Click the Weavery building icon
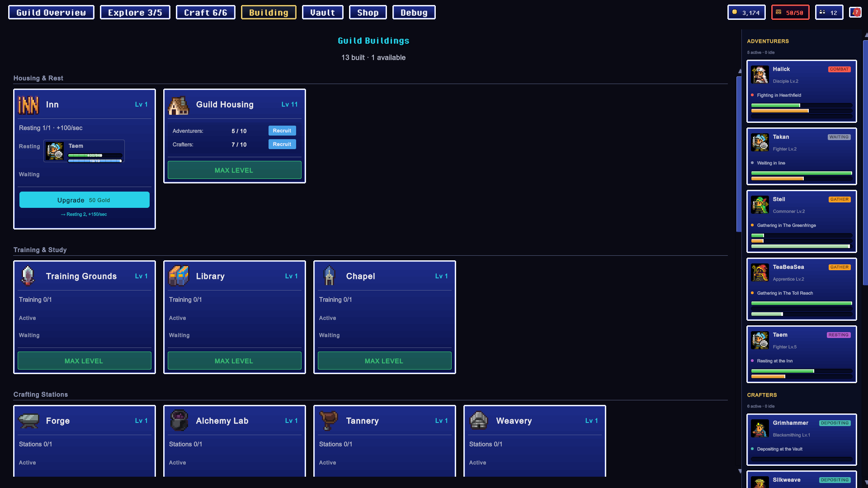This screenshot has width=868, height=488. 479,421
